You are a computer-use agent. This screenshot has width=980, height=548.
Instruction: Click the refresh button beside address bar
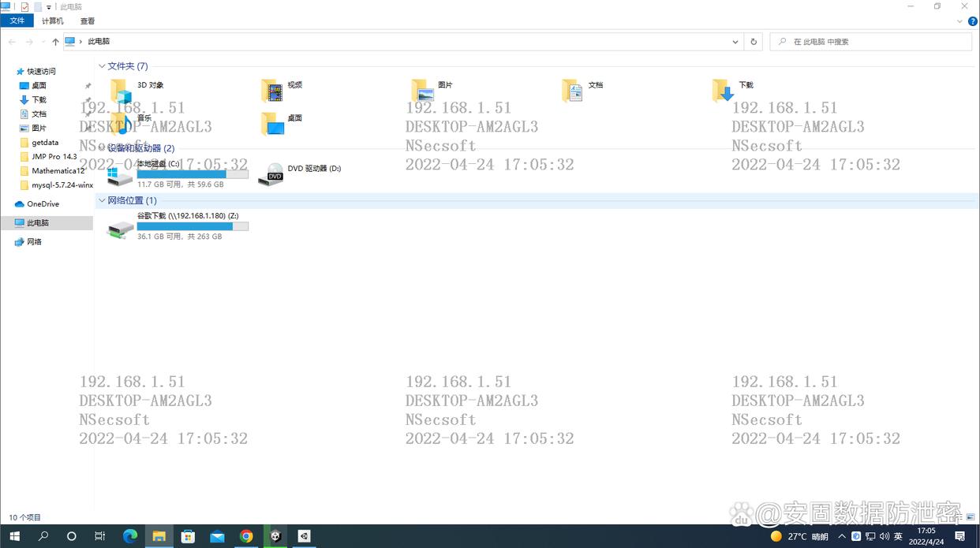click(x=754, y=42)
